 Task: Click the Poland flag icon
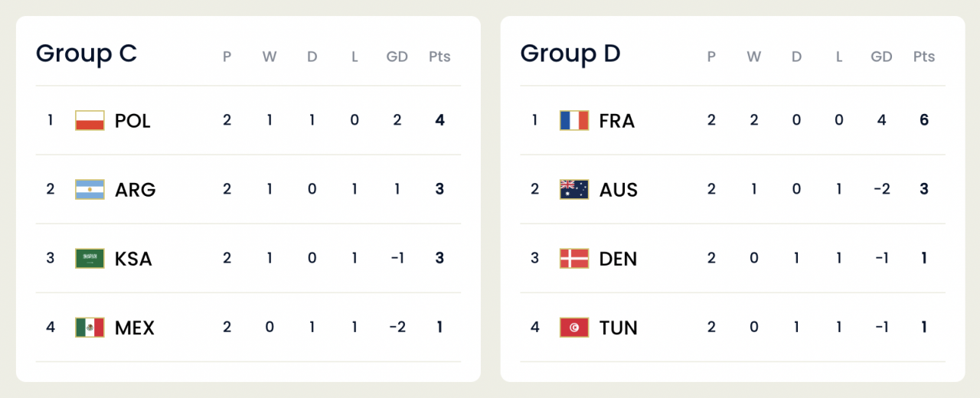coord(90,120)
